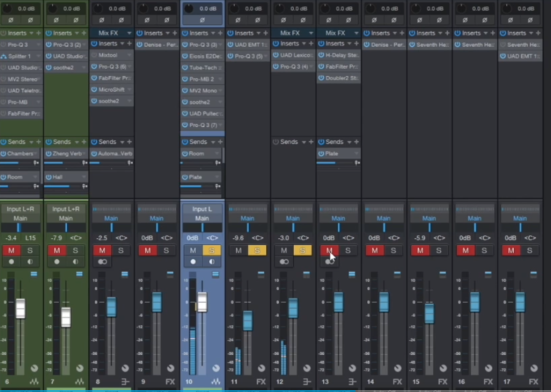Click the bus icon on channel 12
Image resolution: width=551 pixels, height=392 pixels.
coord(307,382)
